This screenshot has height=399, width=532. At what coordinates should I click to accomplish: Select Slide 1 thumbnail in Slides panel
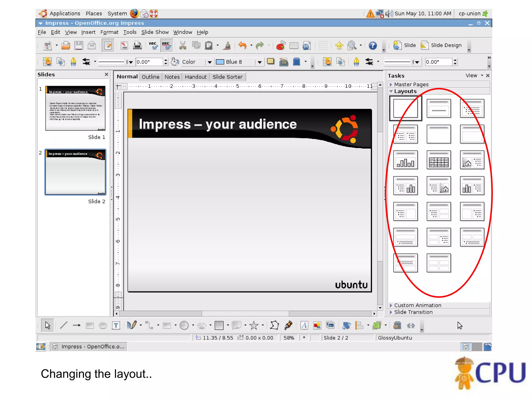pyautogui.click(x=75, y=108)
